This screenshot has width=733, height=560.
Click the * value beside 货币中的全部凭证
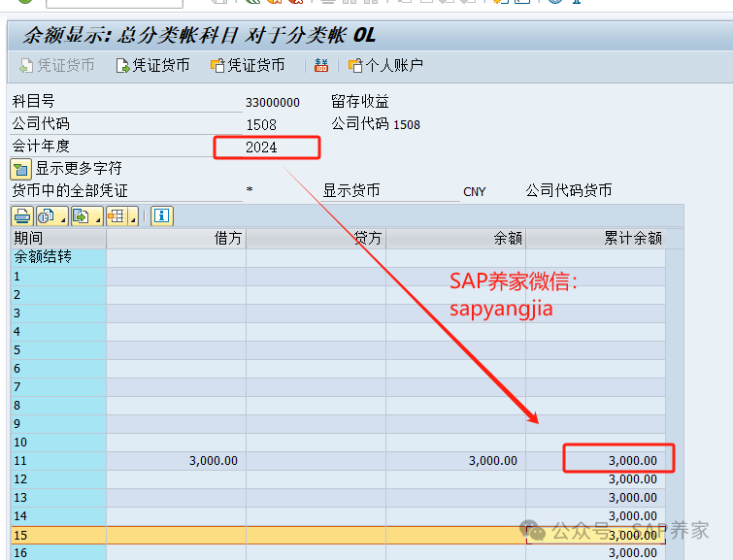250,190
